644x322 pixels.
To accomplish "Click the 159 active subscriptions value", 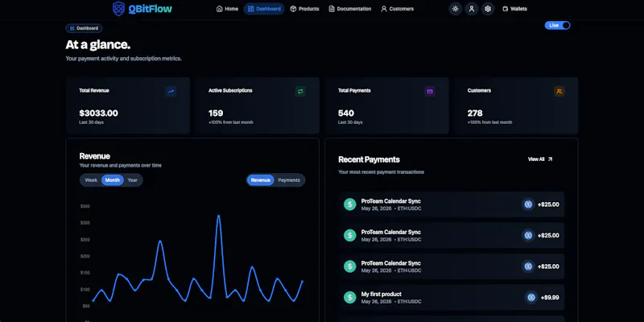I will 216,113.
